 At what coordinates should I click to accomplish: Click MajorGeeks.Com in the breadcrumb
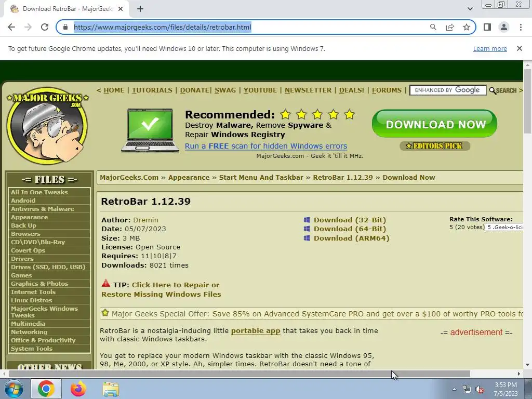pos(129,178)
